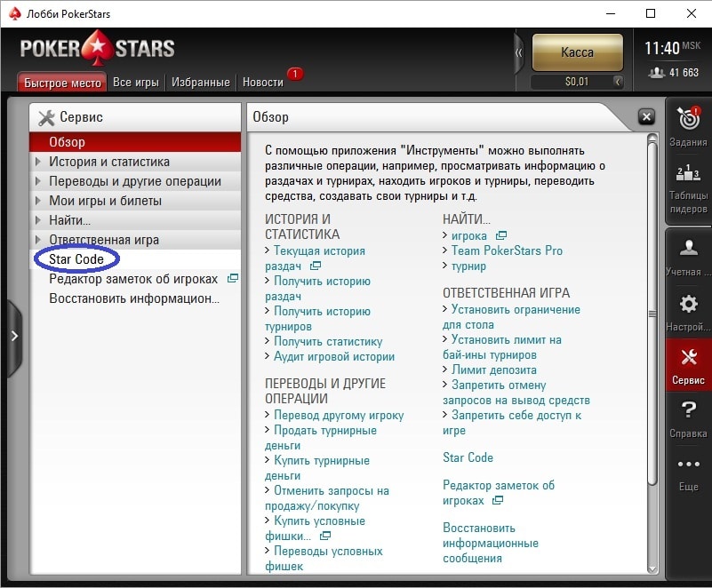
Task: Open Получить историю турниров link
Action: coord(317,319)
